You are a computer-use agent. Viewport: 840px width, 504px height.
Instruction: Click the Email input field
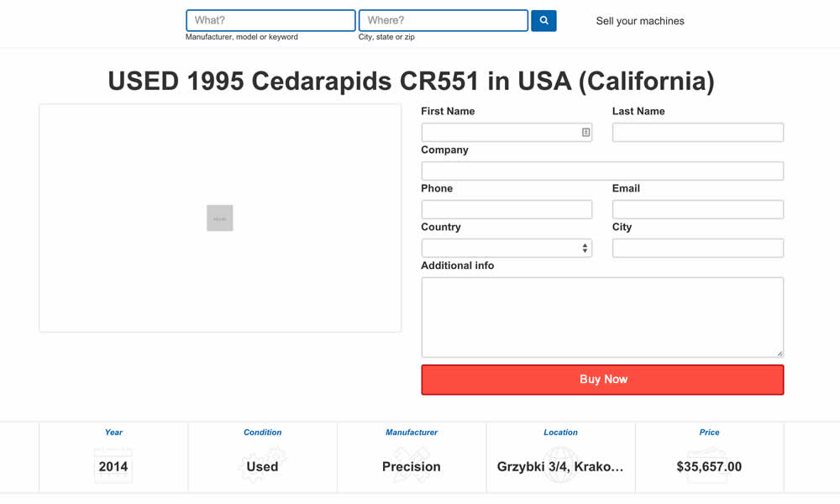[698, 209]
